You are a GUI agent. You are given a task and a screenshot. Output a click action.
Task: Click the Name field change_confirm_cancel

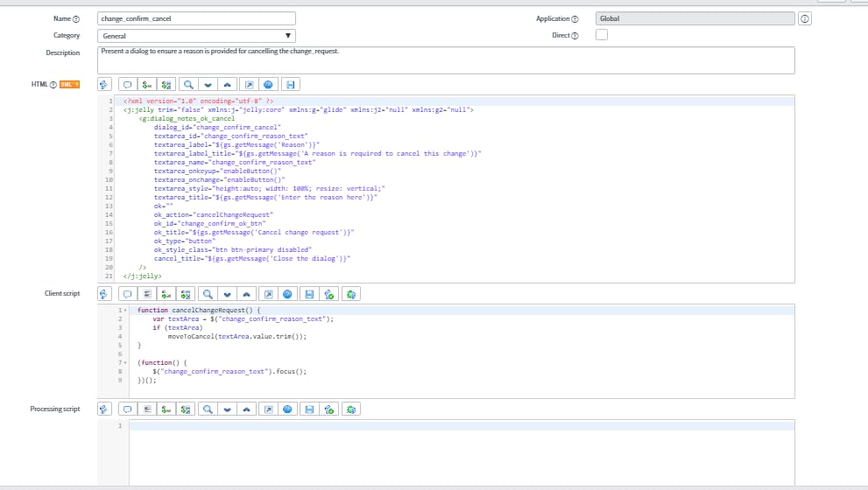click(196, 18)
